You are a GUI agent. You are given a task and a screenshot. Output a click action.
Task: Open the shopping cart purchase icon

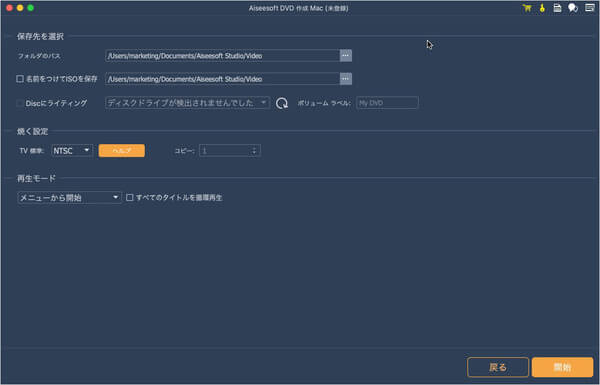(x=527, y=8)
